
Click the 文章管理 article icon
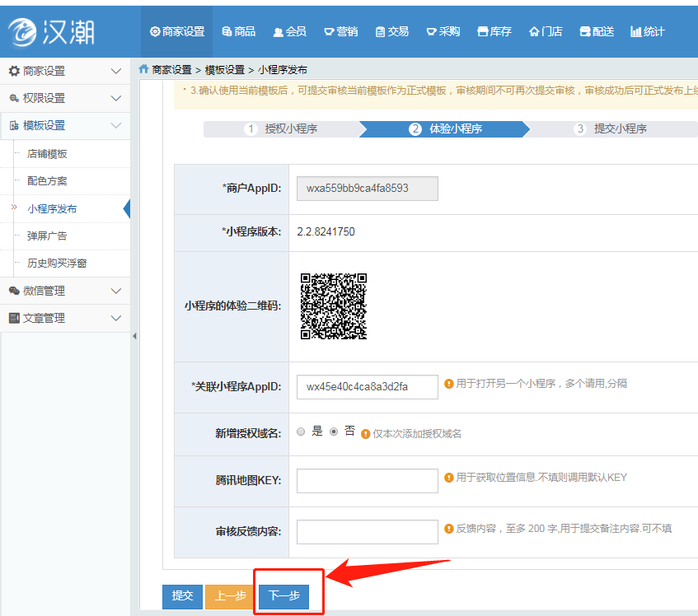(x=14, y=318)
